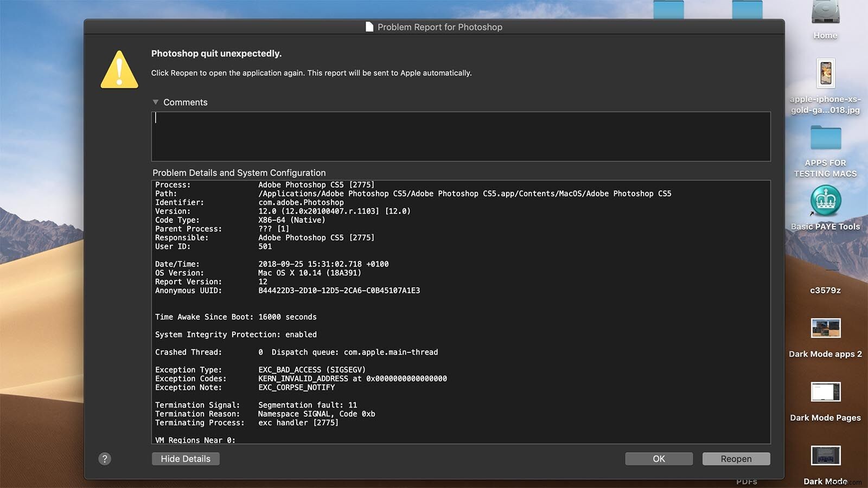Dismiss the crash report with OK
The height and width of the screenshot is (488, 868).
tap(658, 459)
